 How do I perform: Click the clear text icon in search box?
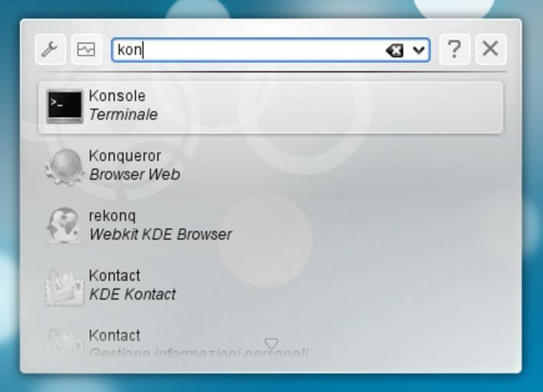pyautogui.click(x=394, y=51)
